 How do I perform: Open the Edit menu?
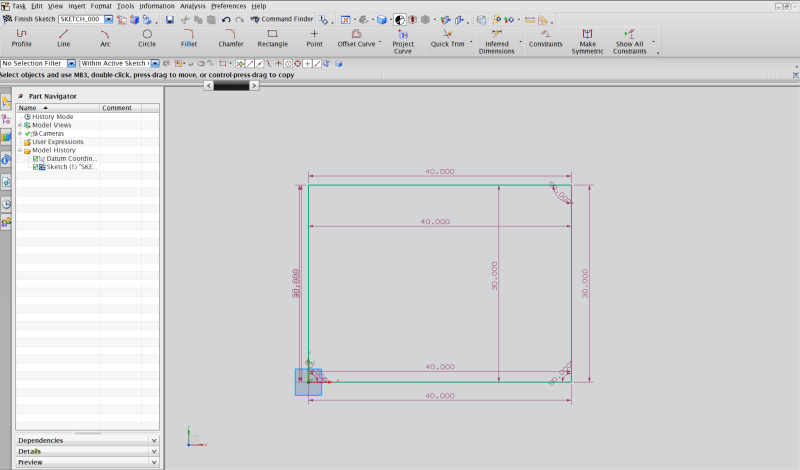[37, 6]
